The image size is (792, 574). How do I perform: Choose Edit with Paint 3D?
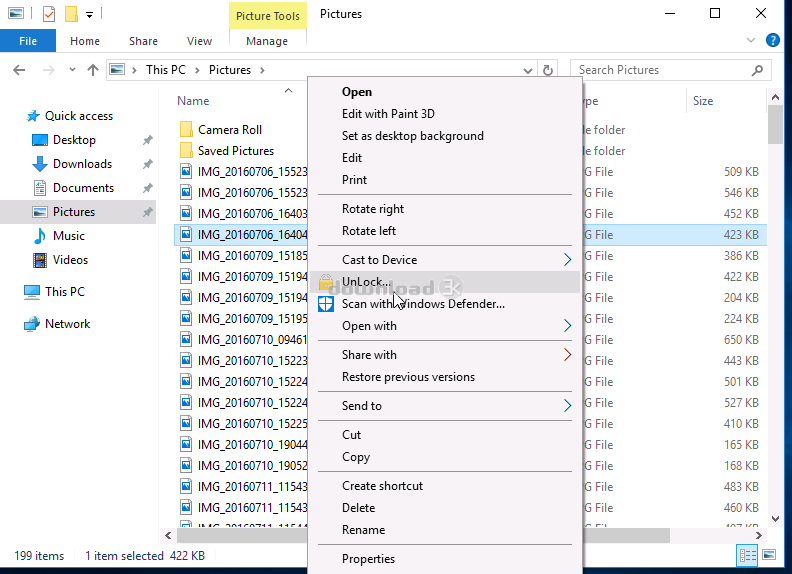coord(388,114)
